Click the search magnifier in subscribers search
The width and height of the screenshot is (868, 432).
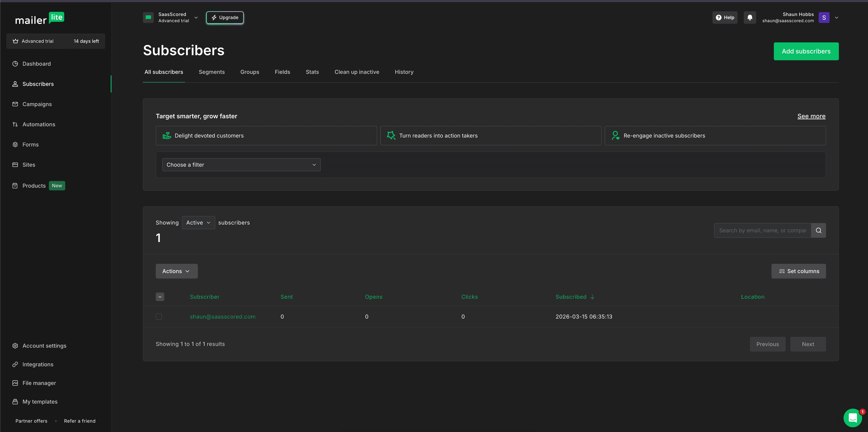(x=818, y=230)
